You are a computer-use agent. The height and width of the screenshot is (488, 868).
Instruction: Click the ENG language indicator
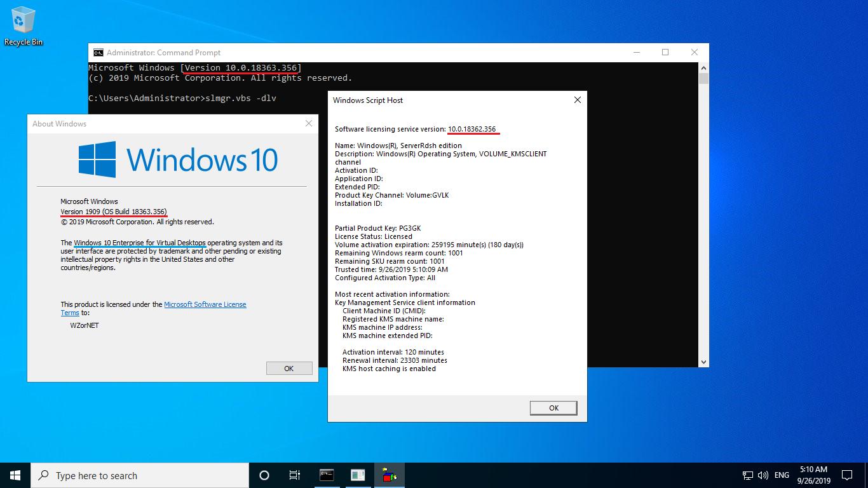782,475
